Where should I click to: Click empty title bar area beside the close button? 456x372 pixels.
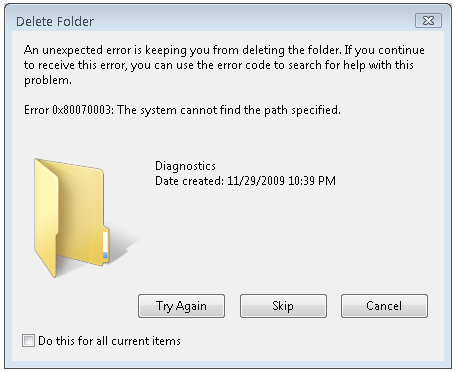pos(253,21)
